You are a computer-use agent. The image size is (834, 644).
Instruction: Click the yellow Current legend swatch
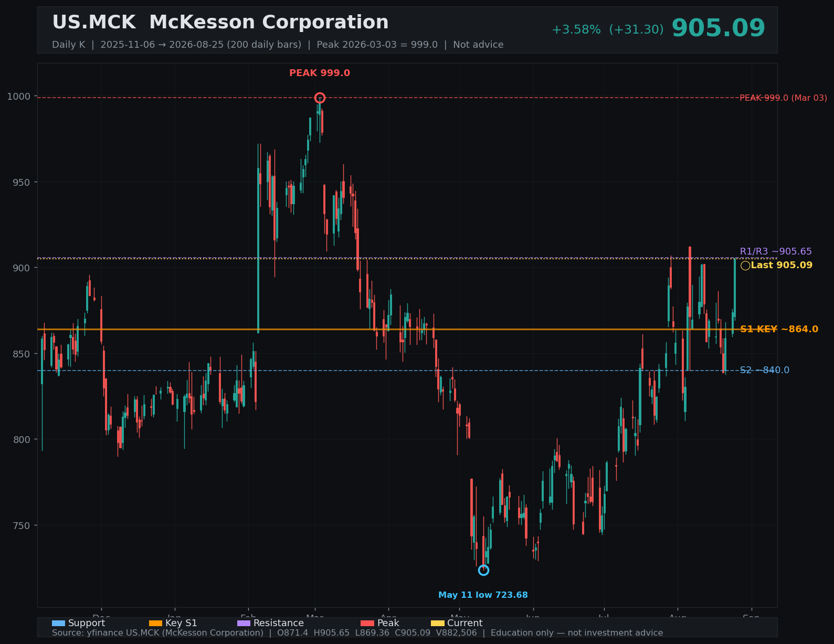(x=437, y=624)
